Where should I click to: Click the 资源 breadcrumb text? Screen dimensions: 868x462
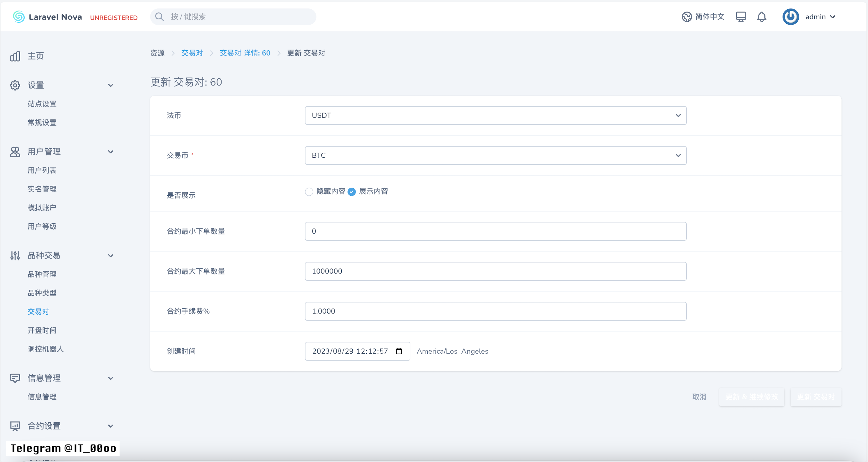click(157, 53)
